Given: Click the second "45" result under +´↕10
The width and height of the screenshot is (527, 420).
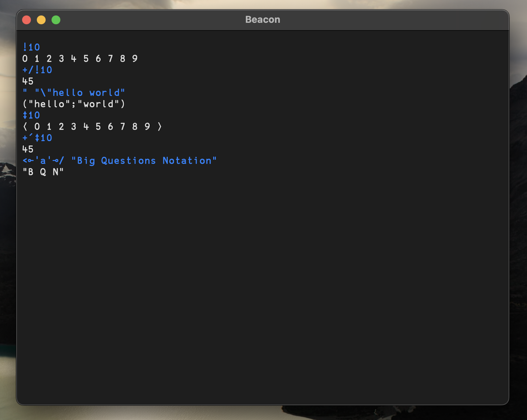Looking at the screenshot, I should click(28, 149).
